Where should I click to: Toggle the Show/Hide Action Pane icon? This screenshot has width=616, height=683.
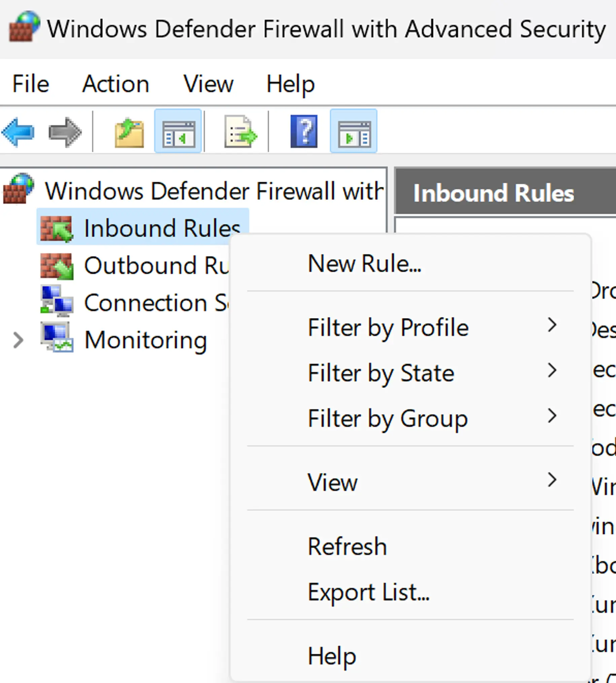tap(354, 131)
